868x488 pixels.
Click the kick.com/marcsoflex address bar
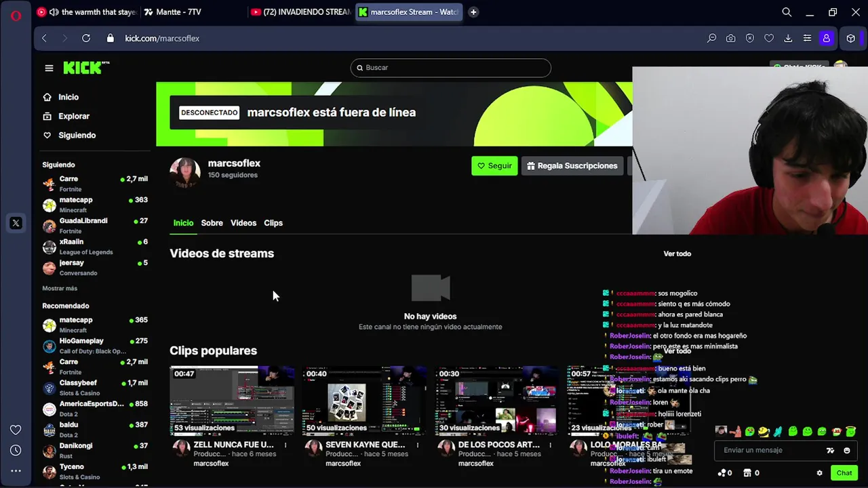162,39
